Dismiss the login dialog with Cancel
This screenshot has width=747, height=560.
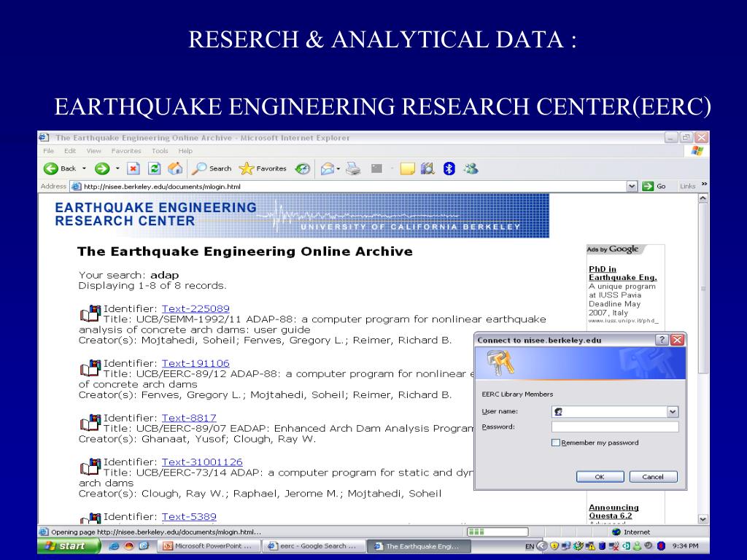tap(653, 477)
